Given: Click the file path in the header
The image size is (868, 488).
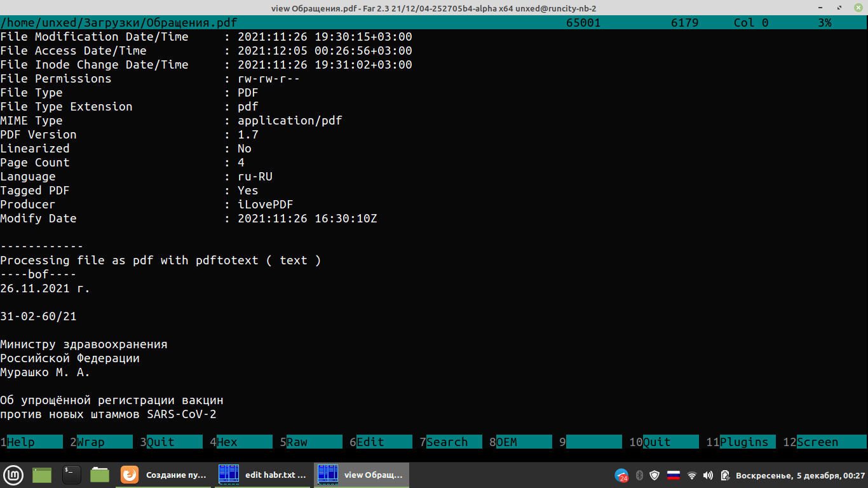Looking at the screenshot, I should pos(119,23).
